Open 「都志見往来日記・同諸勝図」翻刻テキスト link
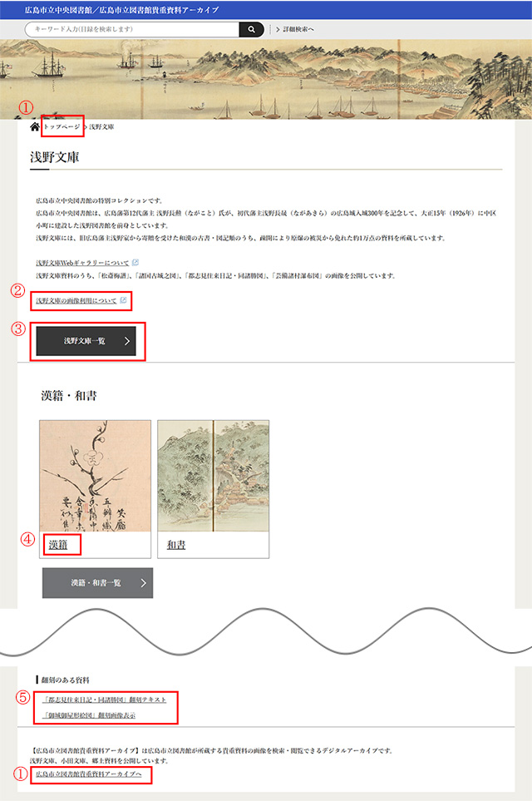Screen dimensions: 532x801 coord(104,700)
